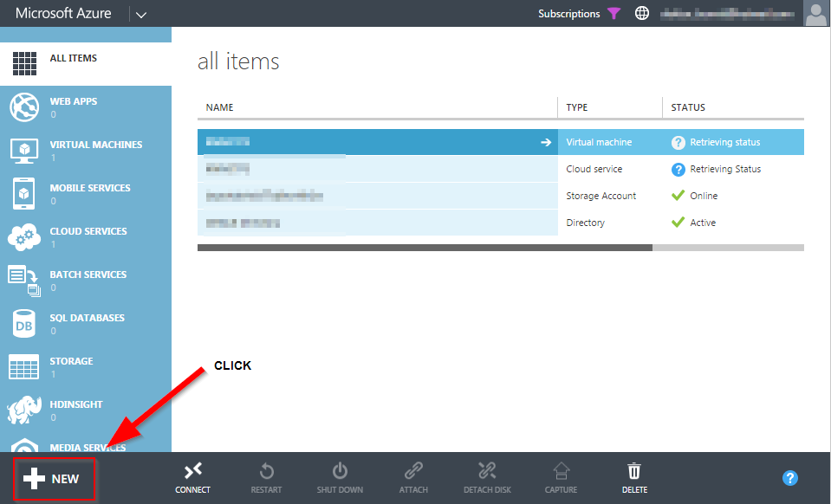This screenshot has width=831, height=504.
Task: Open the Web Apps globe icon
Action: 24,107
